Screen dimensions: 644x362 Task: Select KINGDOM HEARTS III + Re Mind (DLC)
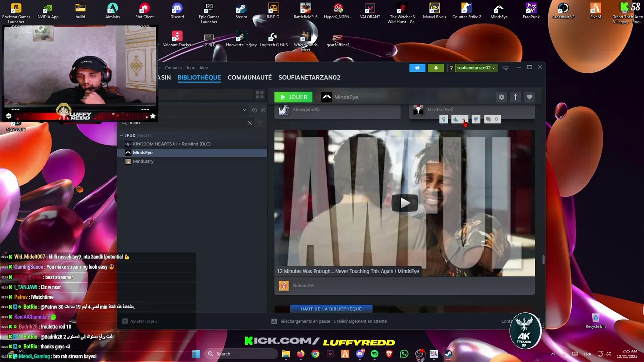pos(172,144)
